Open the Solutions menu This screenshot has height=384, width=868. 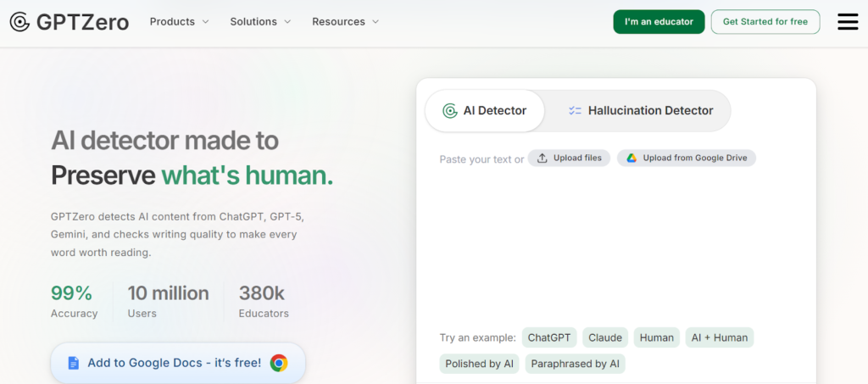point(260,22)
